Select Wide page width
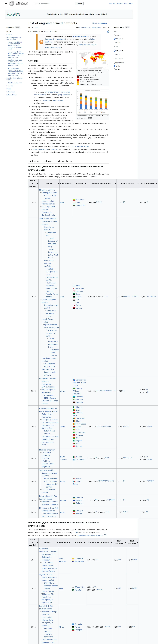The height and width of the screenshot is (644, 158). [x=115, y=54]
